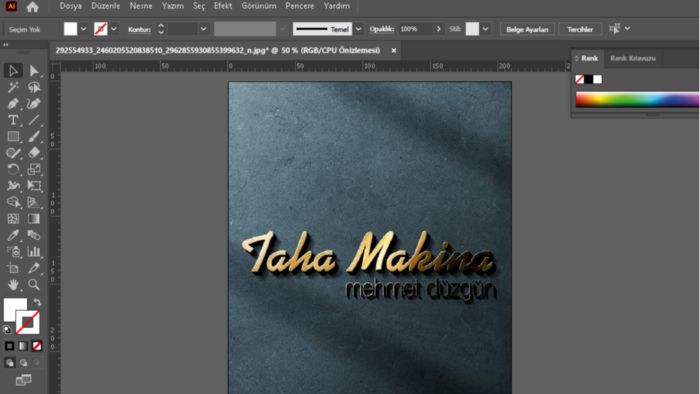Click the Opaklık label link
Screen dimensions: 700x394
pos(381,29)
